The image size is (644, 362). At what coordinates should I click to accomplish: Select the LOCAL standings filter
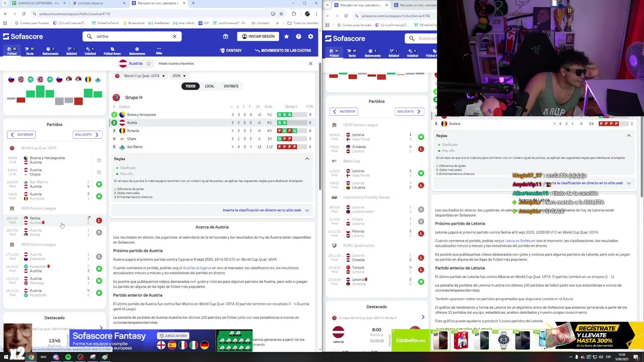[209, 86]
